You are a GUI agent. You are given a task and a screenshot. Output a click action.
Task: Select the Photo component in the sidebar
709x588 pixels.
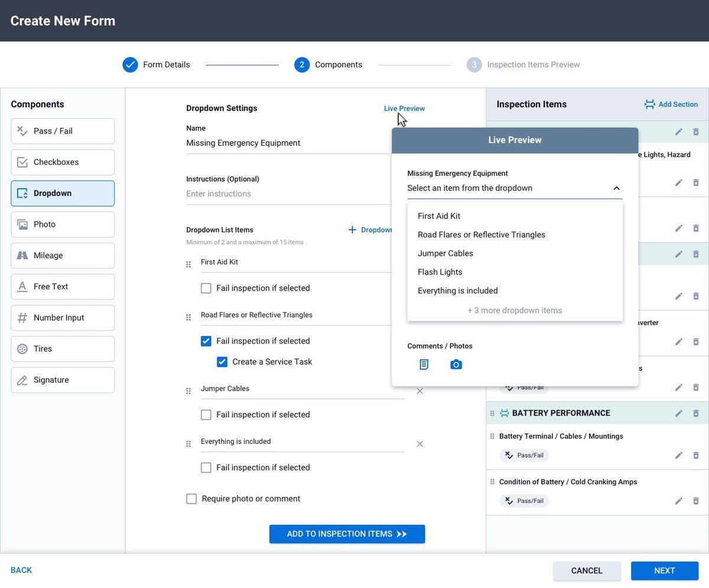tap(62, 224)
